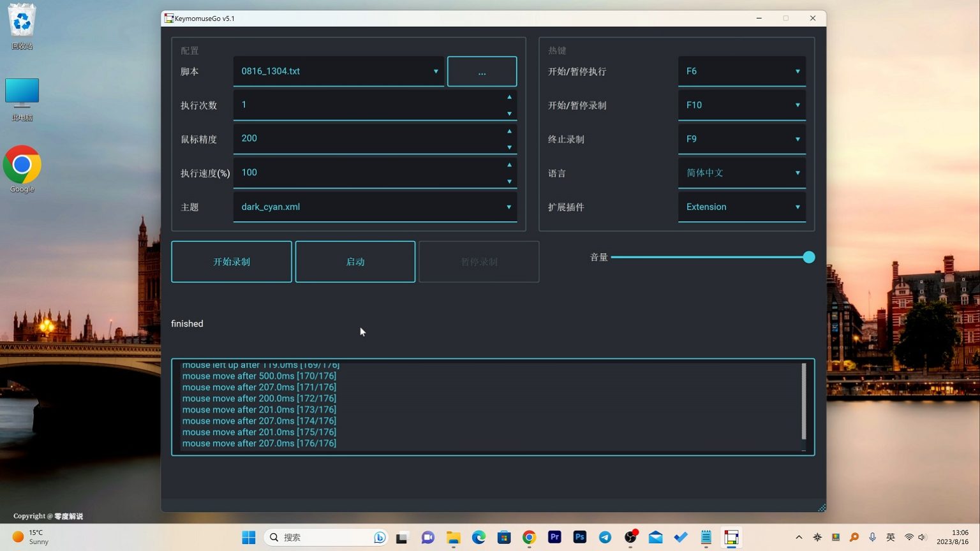Image resolution: width=980 pixels, height=551 pixels.
Task: Open volume speaker tray icon
Action: click(922, 538)
